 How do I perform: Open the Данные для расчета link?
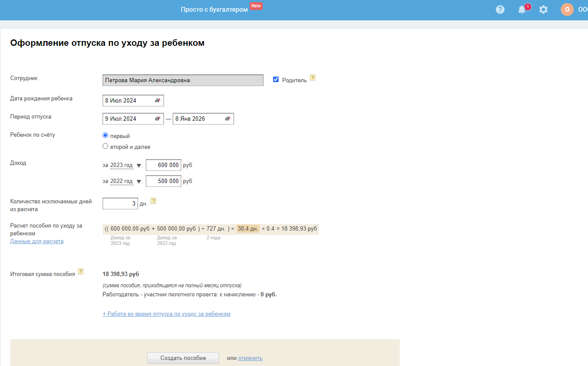pos(37,241)
